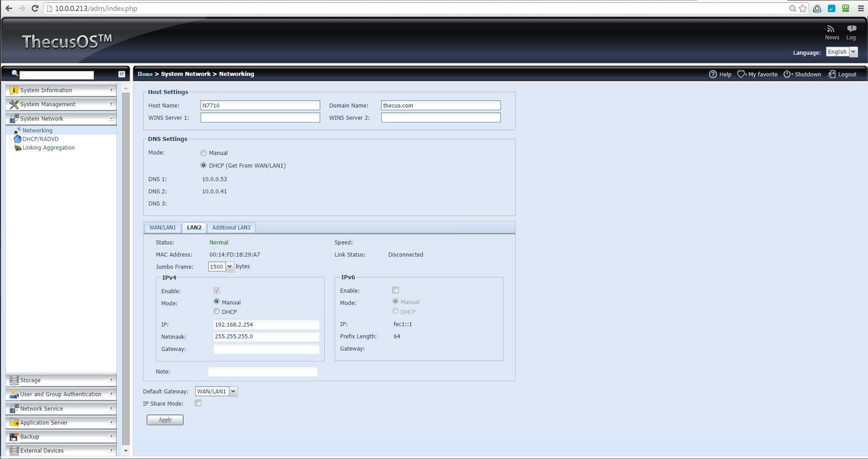Expand the Storage section
Screen dimensions: 868x459
pyautogui.click(x=111, y=380)
